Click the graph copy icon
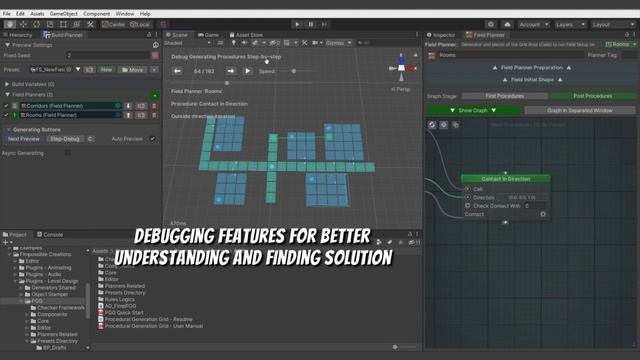Screen dimensions: 640x360 [x=456, y=125]
